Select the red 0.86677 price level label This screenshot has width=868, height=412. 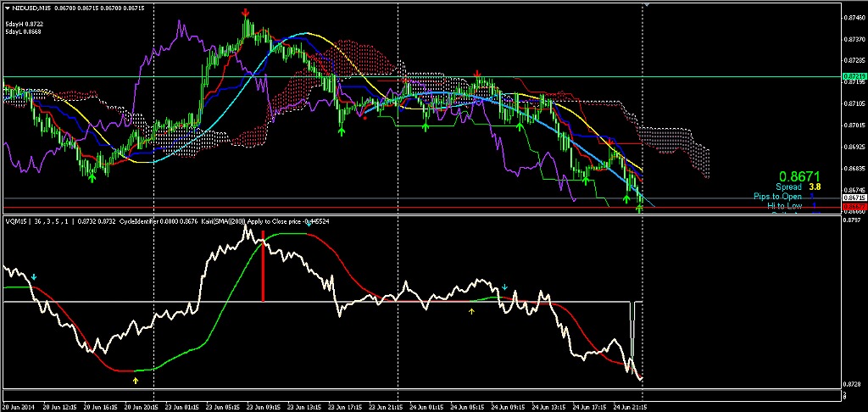click(x=852, y=207)
